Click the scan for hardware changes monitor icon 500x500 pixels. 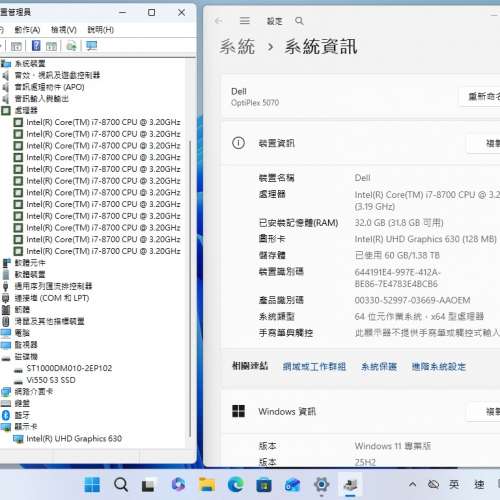pos(91,46)
